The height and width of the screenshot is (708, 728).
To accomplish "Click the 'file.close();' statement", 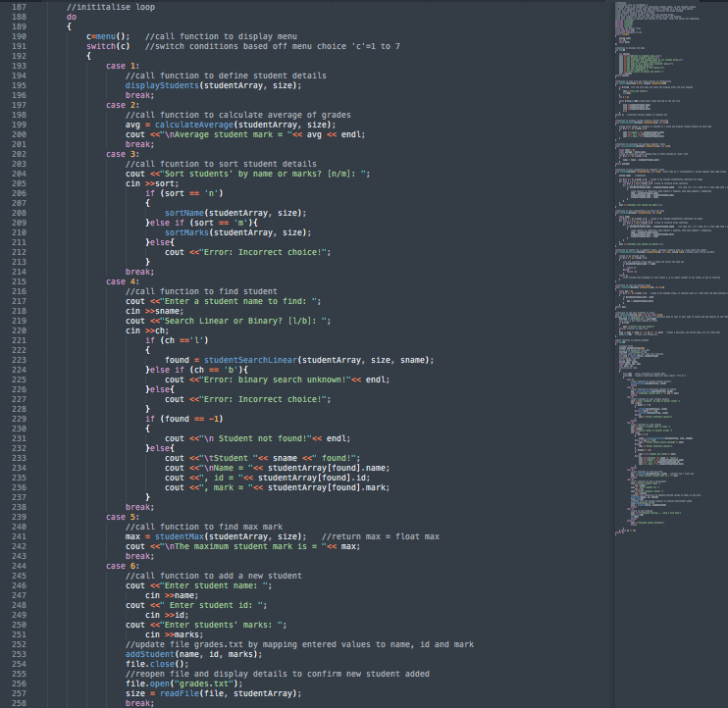I will click(157, 664).
